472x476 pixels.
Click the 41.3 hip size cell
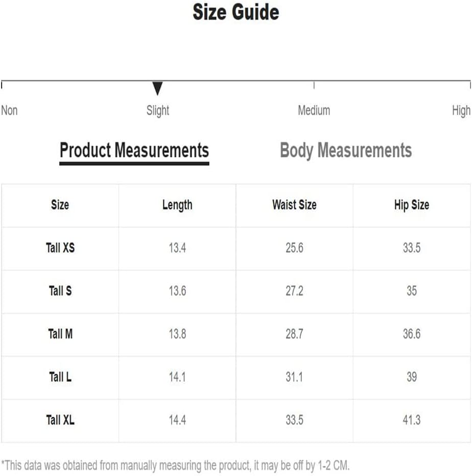[x=412, y=420]
